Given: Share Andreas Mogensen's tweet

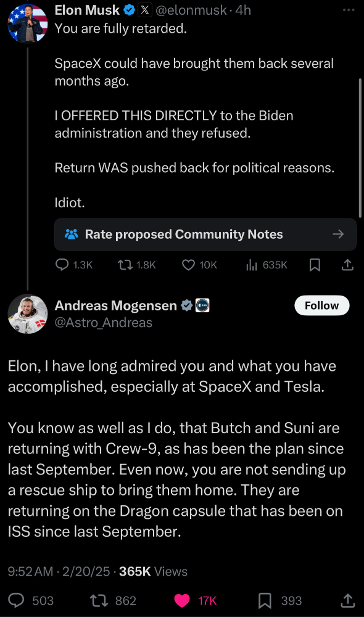Looking at the screenshot, I should tap(347, 600).
